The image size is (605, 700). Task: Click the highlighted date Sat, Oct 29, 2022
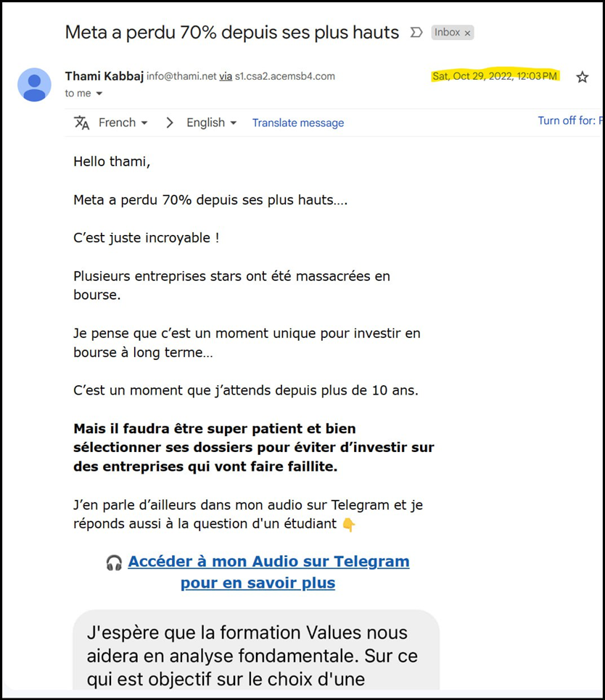click(x=495, y=76)
